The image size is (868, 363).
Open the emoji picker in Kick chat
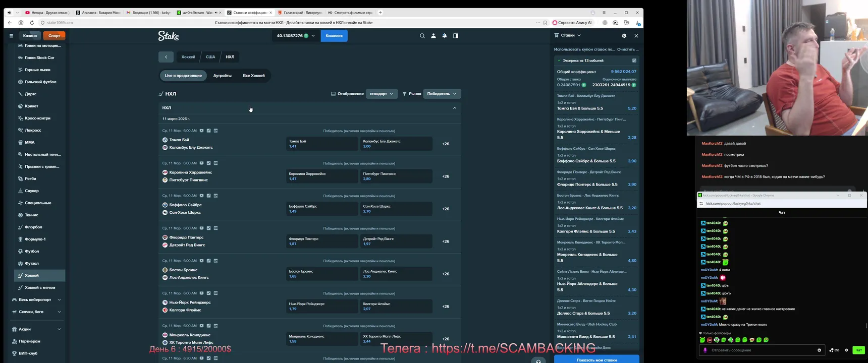point(819,350)
